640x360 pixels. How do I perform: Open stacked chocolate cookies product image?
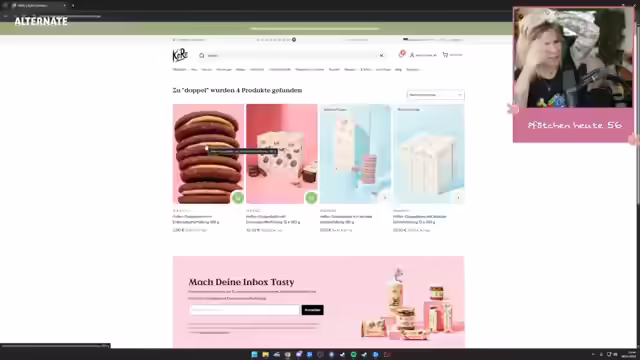(x=208, y=154)
